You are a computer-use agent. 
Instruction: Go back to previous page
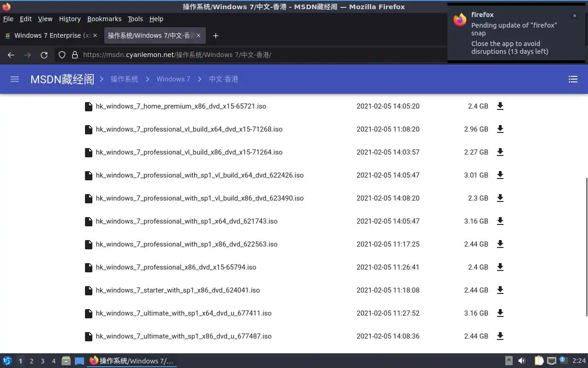point(11,55)
